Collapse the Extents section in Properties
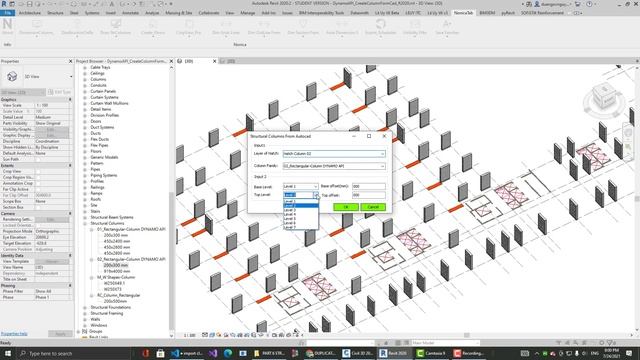The image size is (640, 360). (x=70, y=166)
